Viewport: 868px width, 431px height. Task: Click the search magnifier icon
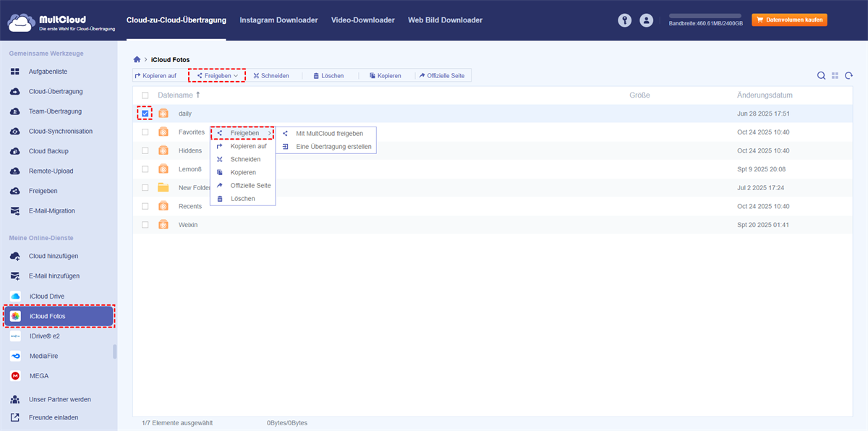[821, 76]
